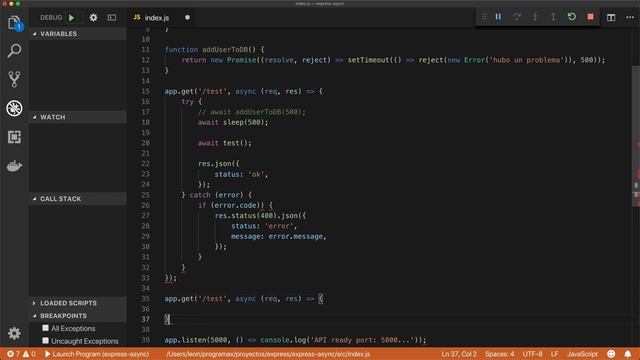Change the end of line sequence LF
Screen dimensions: 640x360
tap(554, 354)
